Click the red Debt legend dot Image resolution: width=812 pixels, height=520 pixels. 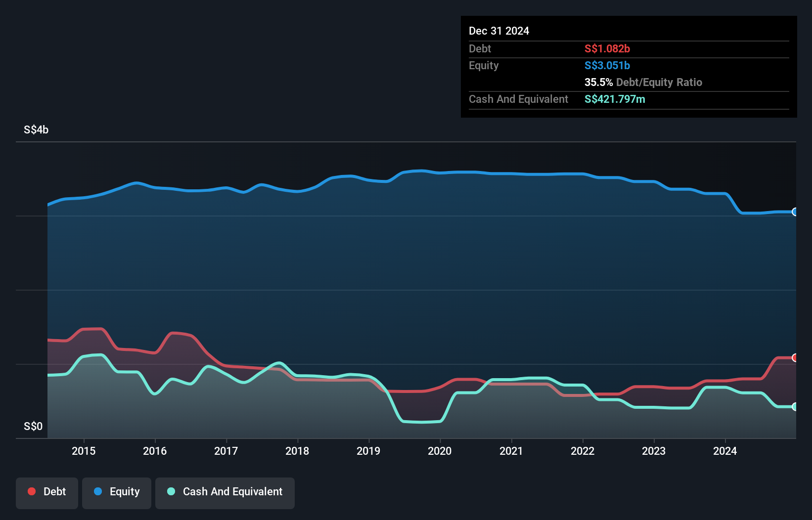[32, 491]
